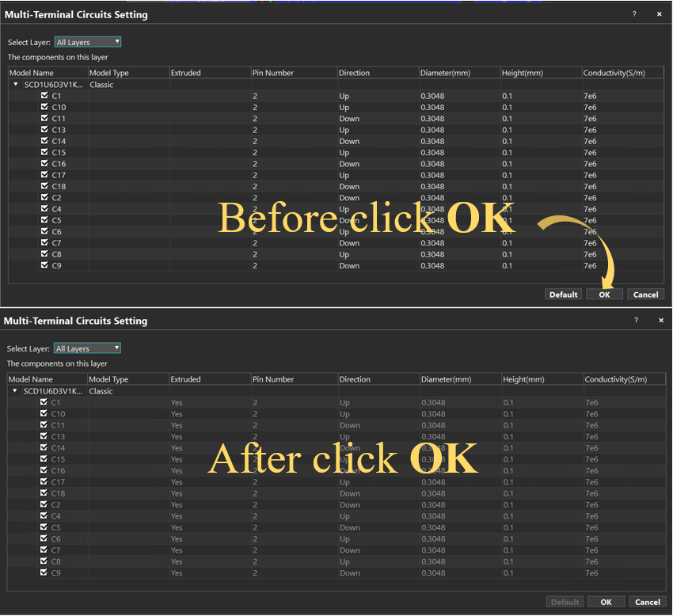Toggle C15 checkbox in upper dialog
This screenshot has width=673, height=616.
click(44, 151)
